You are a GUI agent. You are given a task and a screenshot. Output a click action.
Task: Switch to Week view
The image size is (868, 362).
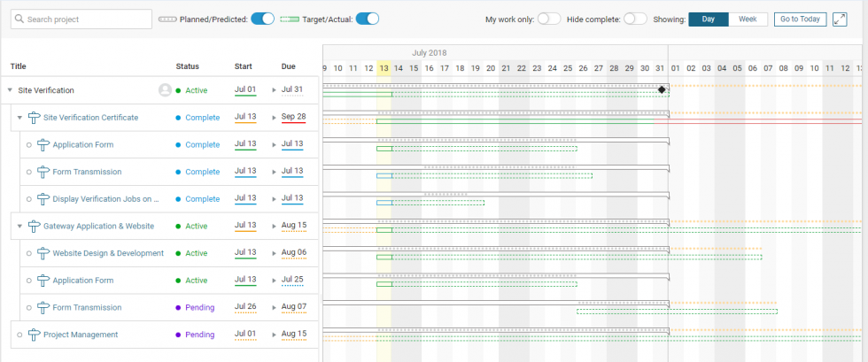[748, 19]
